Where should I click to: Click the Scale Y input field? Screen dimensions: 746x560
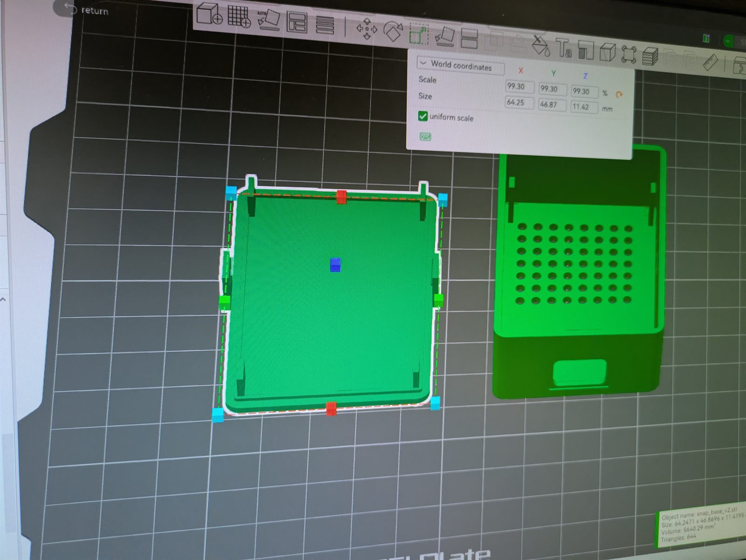point(552,89)
